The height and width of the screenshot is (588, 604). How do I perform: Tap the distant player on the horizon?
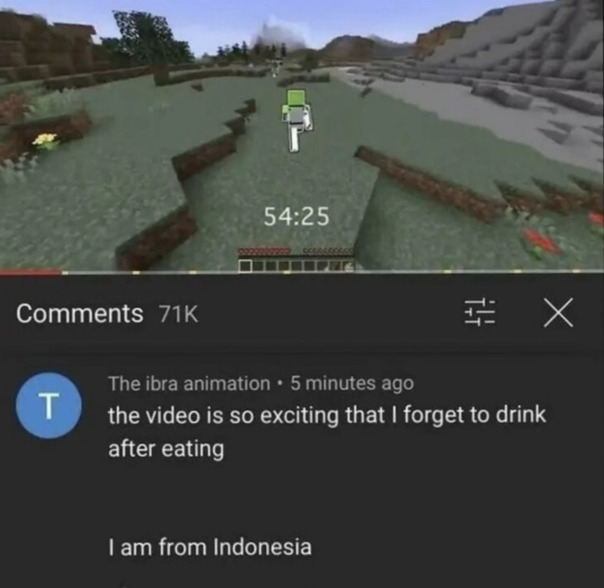click(x=276, y=67)
